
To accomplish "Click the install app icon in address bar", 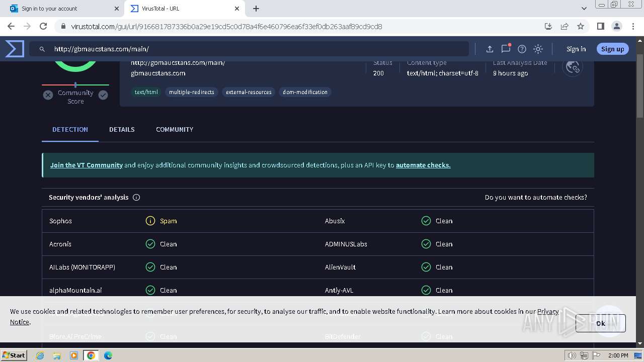I will click(548, 26).
